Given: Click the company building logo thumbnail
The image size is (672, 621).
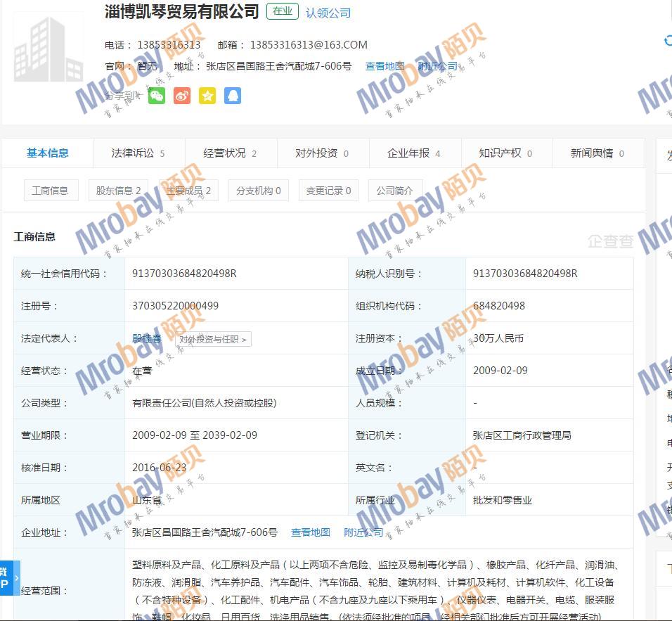Looking at the screenshot, I should (x=49, y=49).
